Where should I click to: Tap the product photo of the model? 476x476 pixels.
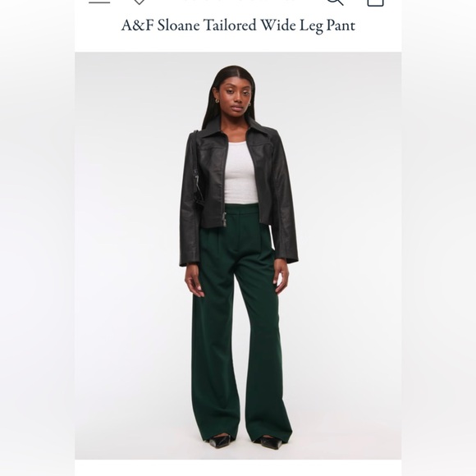[238, 255]
